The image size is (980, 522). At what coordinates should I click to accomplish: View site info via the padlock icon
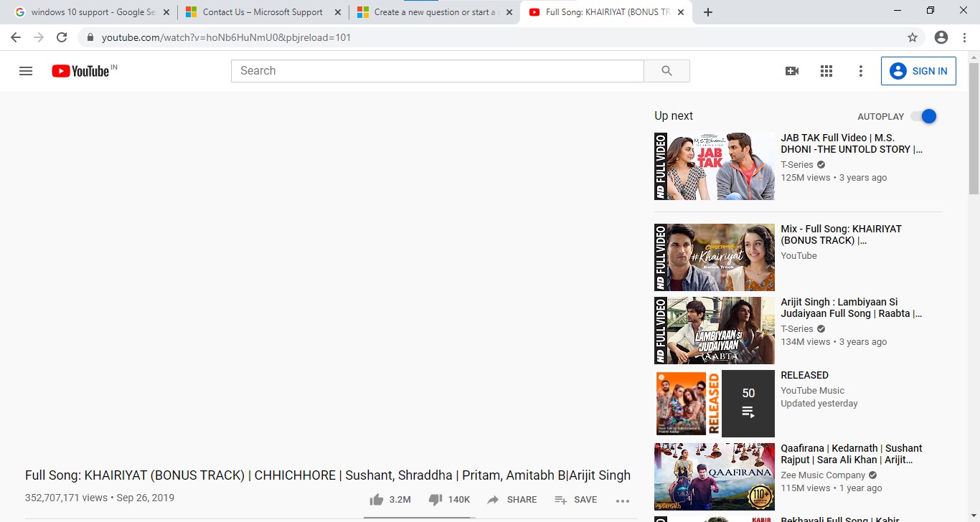(x=90, y=37)
